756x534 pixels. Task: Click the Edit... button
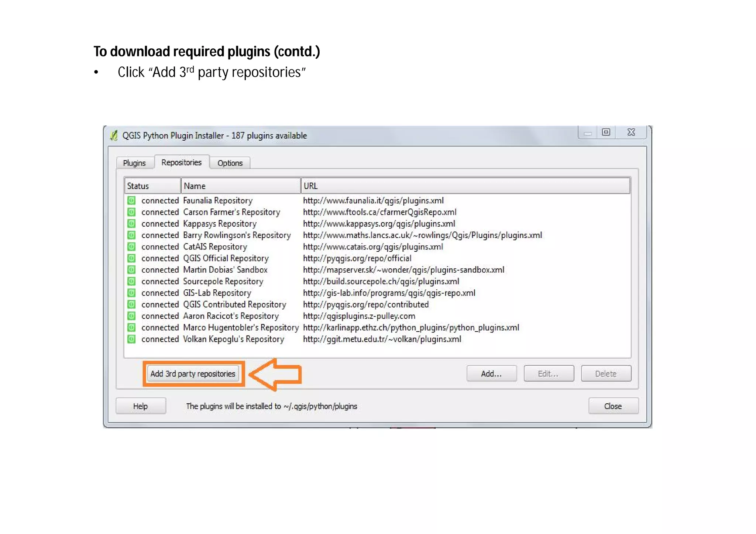(549, 374)
